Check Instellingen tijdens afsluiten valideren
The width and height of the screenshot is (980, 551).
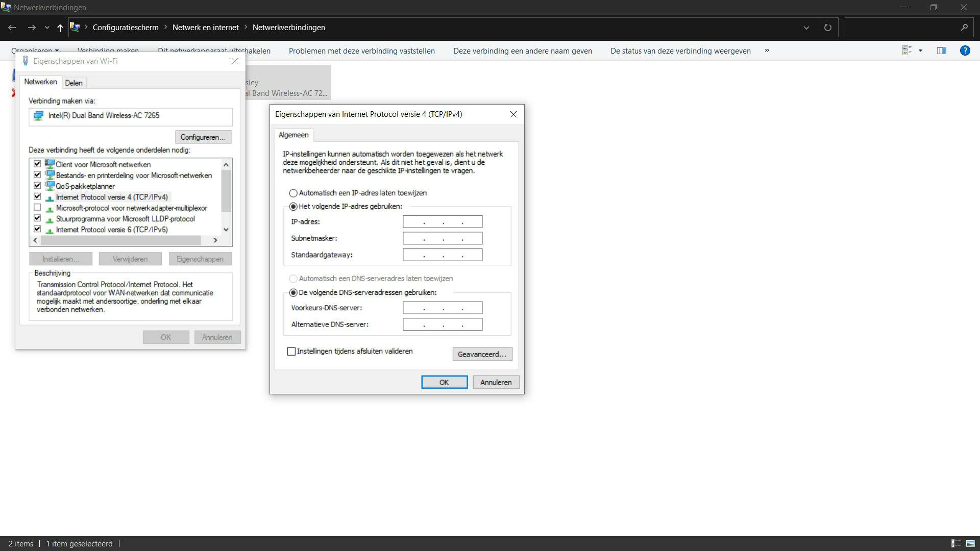click(291, 352)
